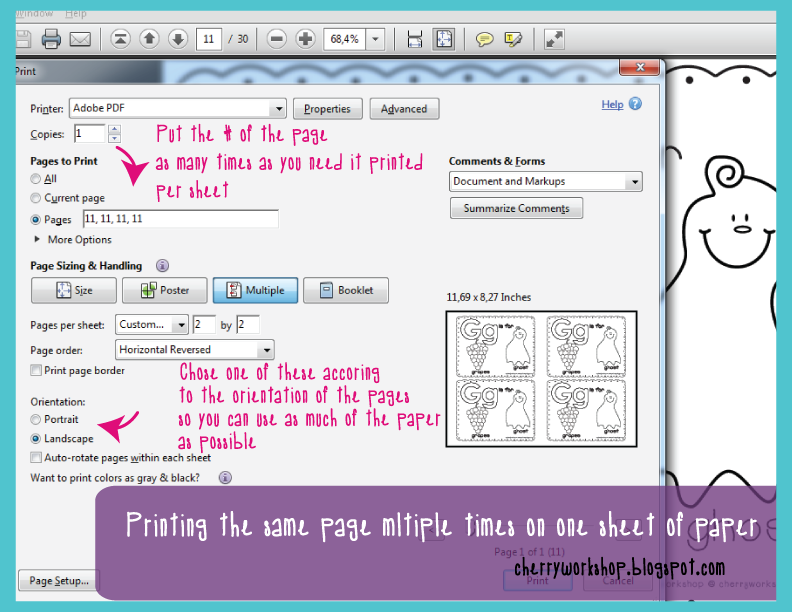
Task: Choose Portrait orientation
Action: pyautogui.click(x=35, y=419)
